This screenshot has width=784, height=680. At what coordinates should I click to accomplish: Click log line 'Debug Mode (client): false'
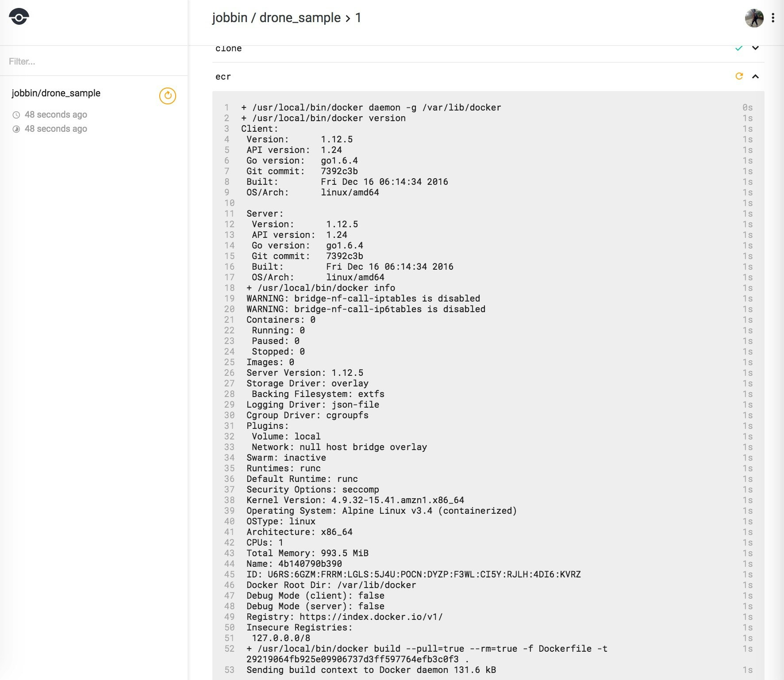click(x=315, y=596)
